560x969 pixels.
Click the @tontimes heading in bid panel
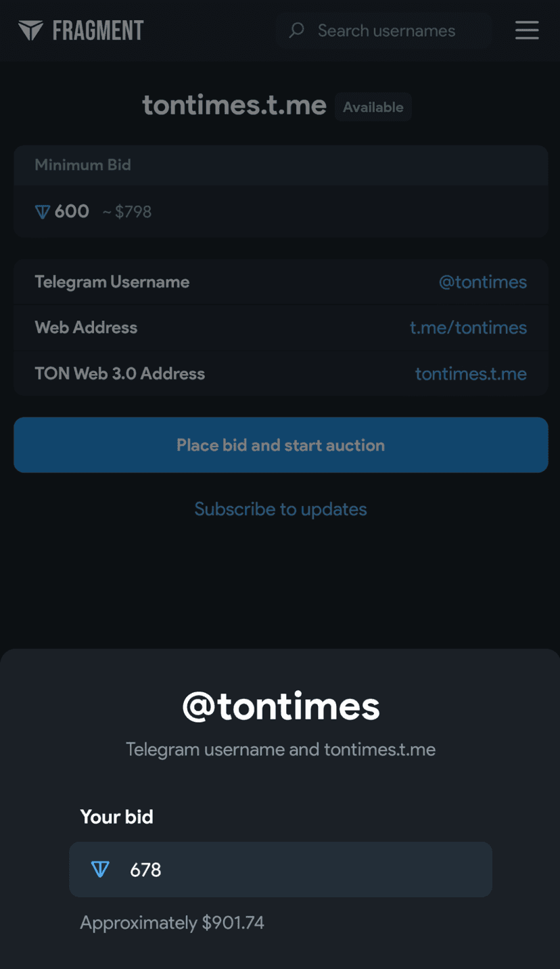pyautogui.click(x=281, y=706)
